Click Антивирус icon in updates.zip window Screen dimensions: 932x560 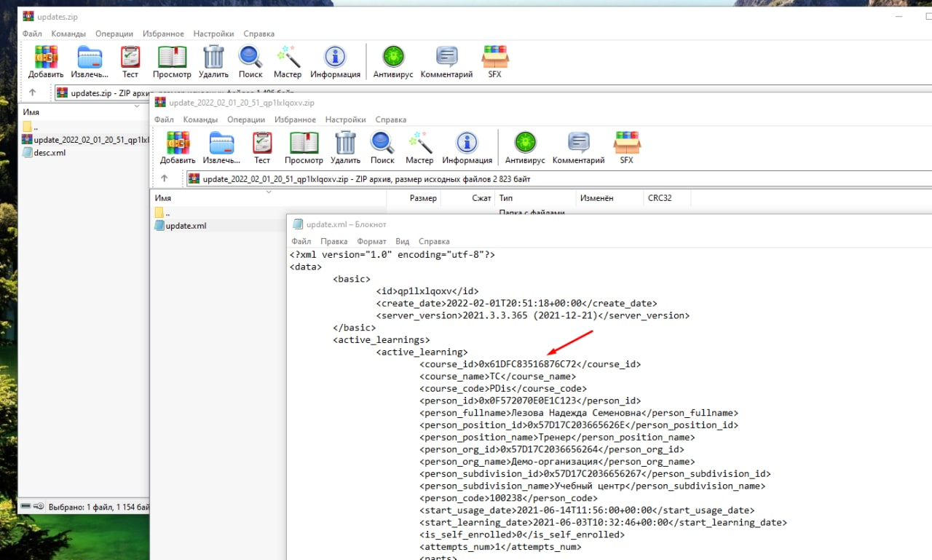[393, 56]
